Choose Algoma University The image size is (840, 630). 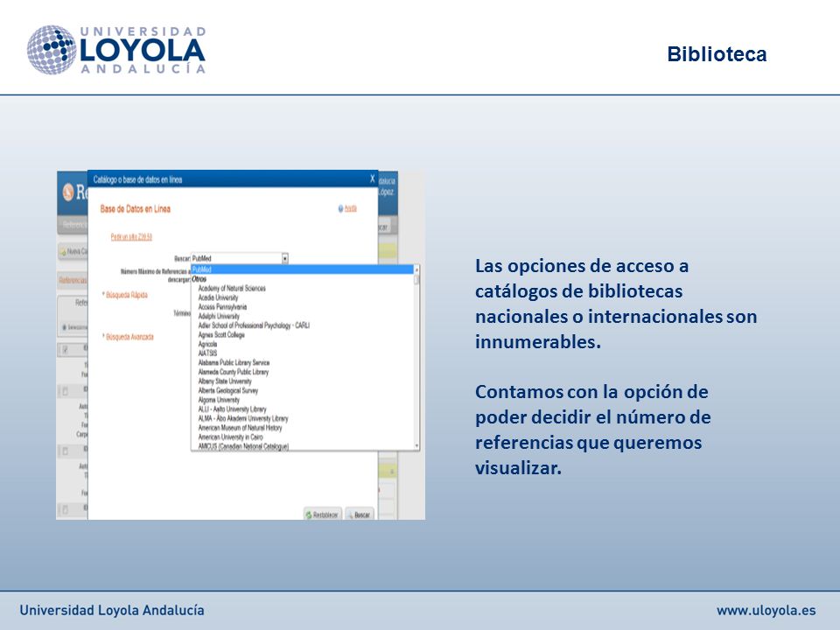pyautogui.click(x=219, y=400)
